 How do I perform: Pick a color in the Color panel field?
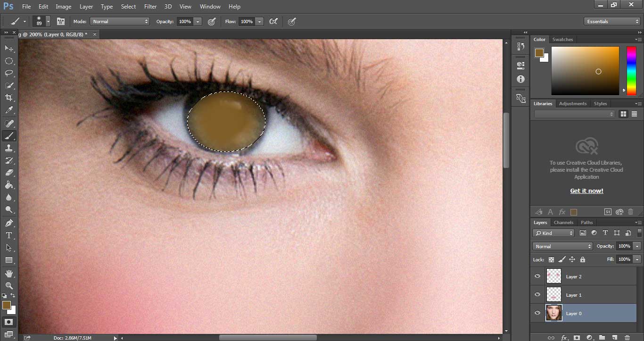(x=585, y=71)
